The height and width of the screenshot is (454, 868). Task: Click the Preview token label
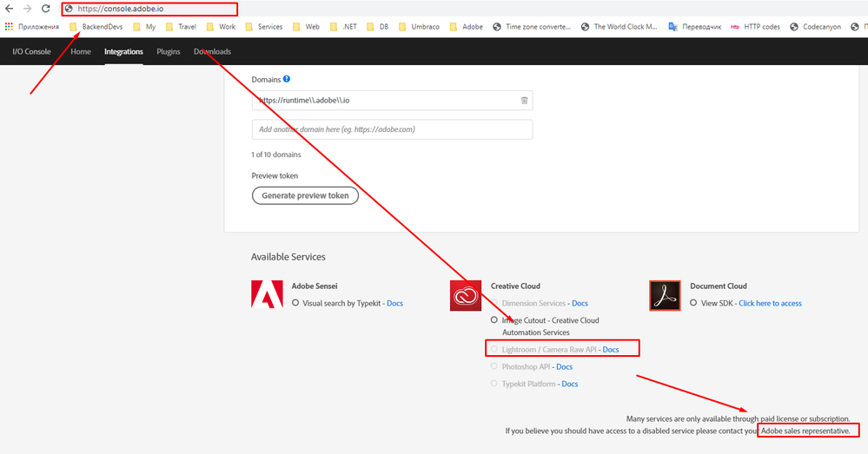[275, 176]
